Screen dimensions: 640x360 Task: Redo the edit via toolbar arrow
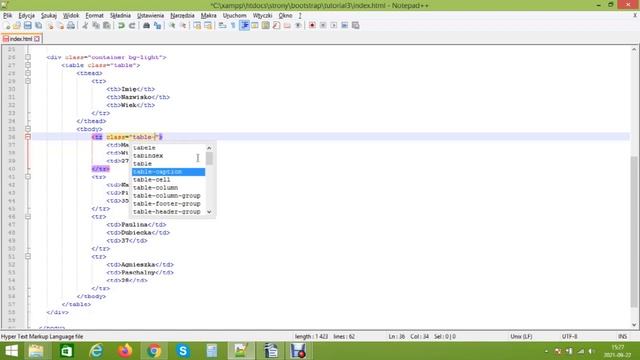pos(132,25)
